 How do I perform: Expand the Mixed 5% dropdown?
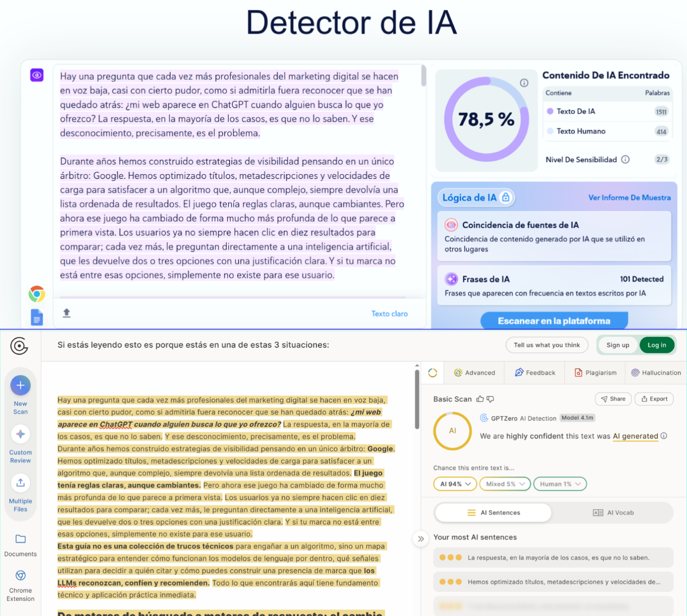tap(505, 484)
